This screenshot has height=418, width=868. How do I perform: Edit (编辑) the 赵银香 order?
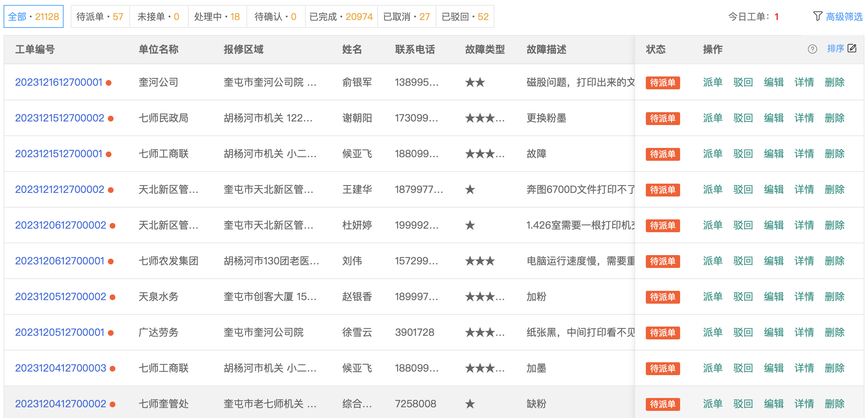(774, 297)
